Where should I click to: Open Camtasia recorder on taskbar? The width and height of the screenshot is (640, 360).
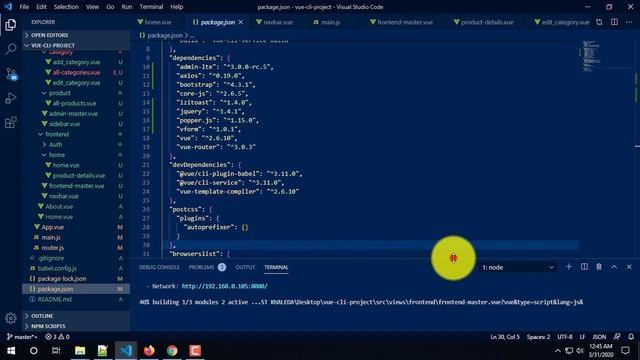(195, 351)
